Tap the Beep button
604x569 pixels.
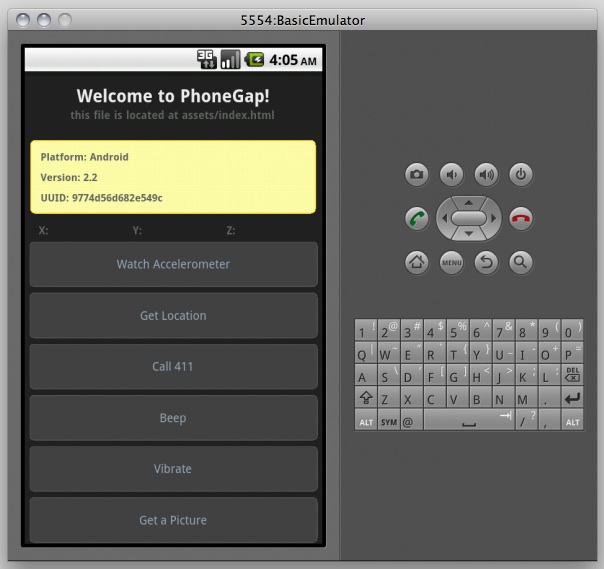(x=174, y=418)
